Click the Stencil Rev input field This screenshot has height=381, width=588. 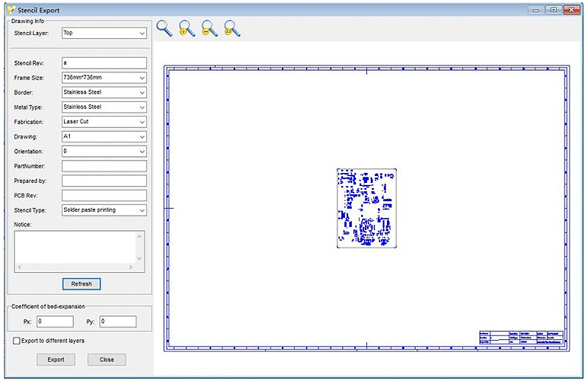(x=104, y=63)
